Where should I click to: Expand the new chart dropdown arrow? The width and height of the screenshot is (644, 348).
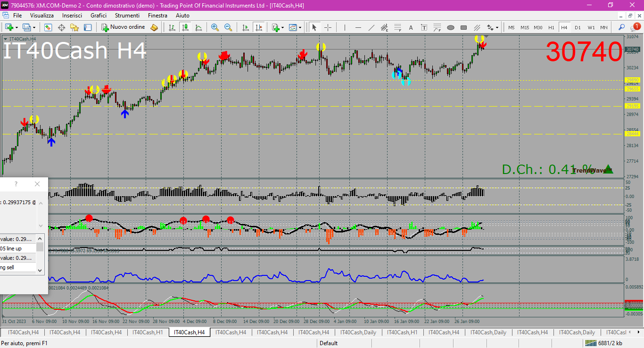(x=16, y=27)
